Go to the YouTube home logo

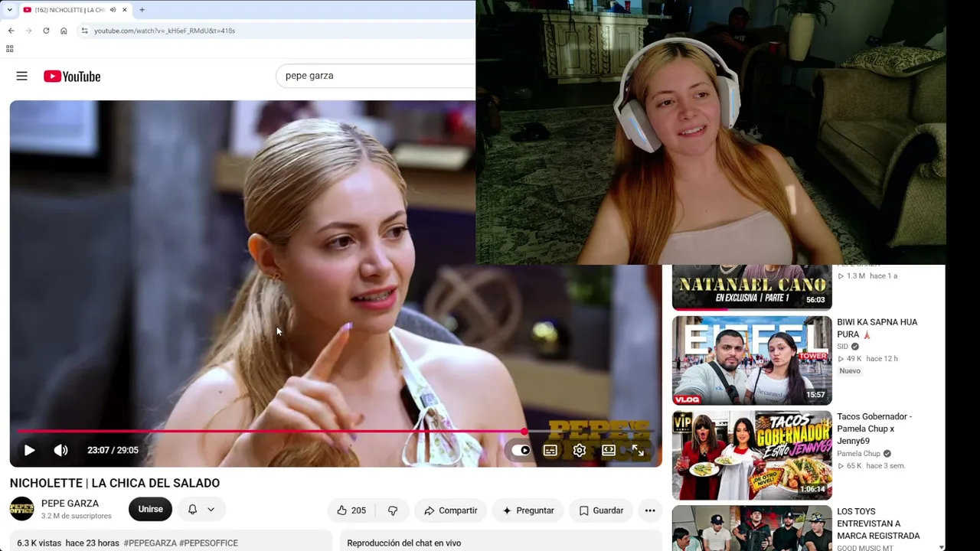tap(72, 77)
